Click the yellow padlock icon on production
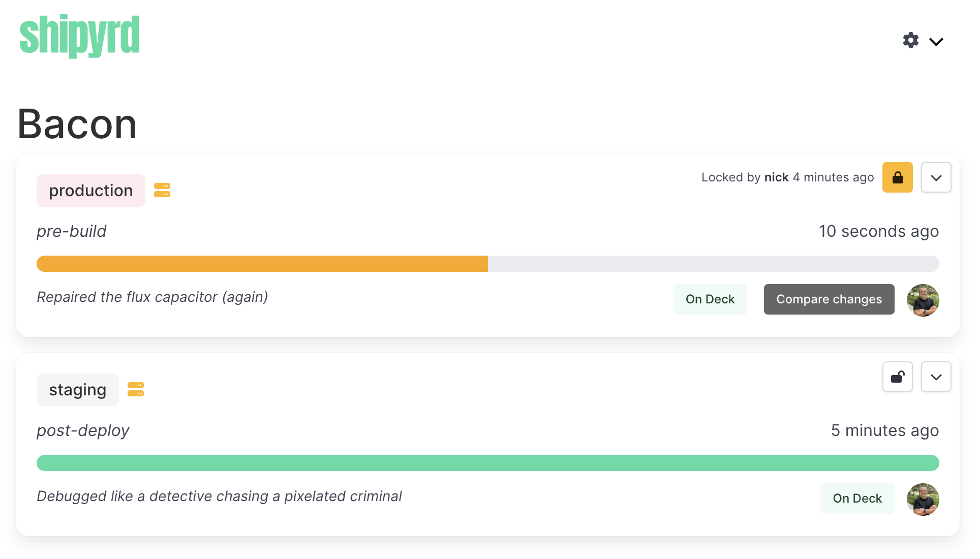Image resolution: width=980 pixels, height=559 pixels. (x=897, y=177)
